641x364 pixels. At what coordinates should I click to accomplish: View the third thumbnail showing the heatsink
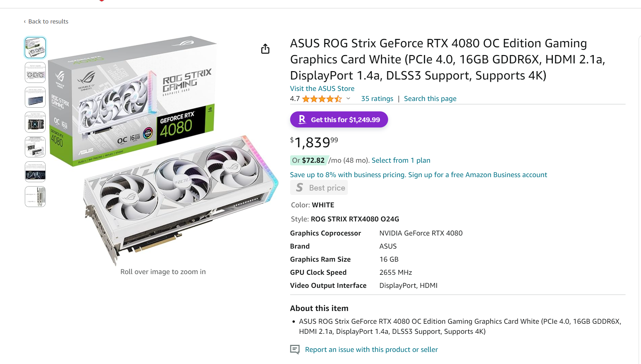tap(35, 97)
